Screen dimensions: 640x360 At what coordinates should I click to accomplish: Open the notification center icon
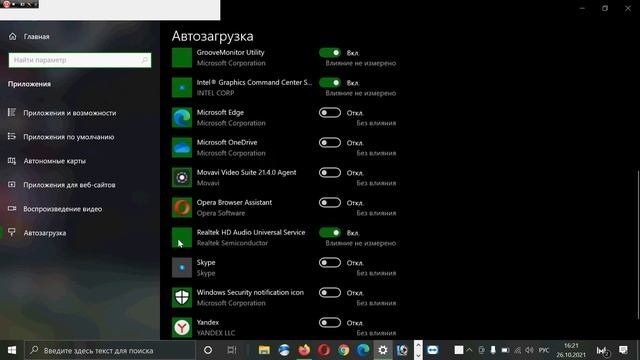623,350
